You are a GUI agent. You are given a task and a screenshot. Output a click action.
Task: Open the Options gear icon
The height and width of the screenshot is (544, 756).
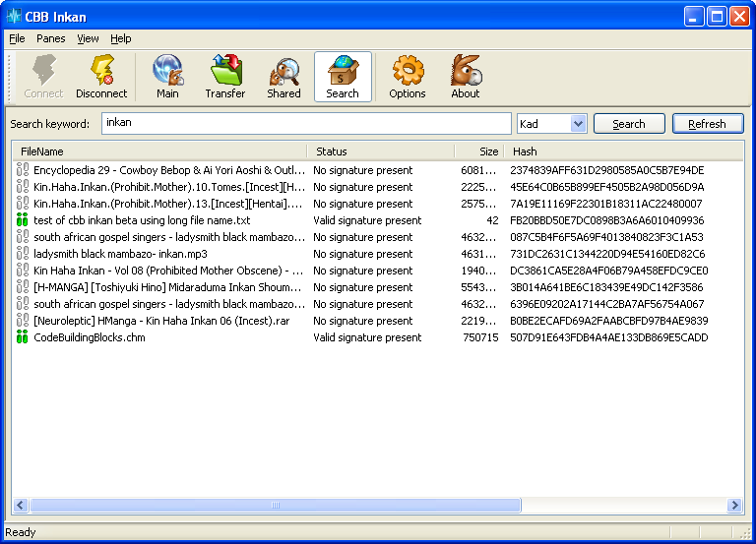pyautogui.click(x=408, y=71)
